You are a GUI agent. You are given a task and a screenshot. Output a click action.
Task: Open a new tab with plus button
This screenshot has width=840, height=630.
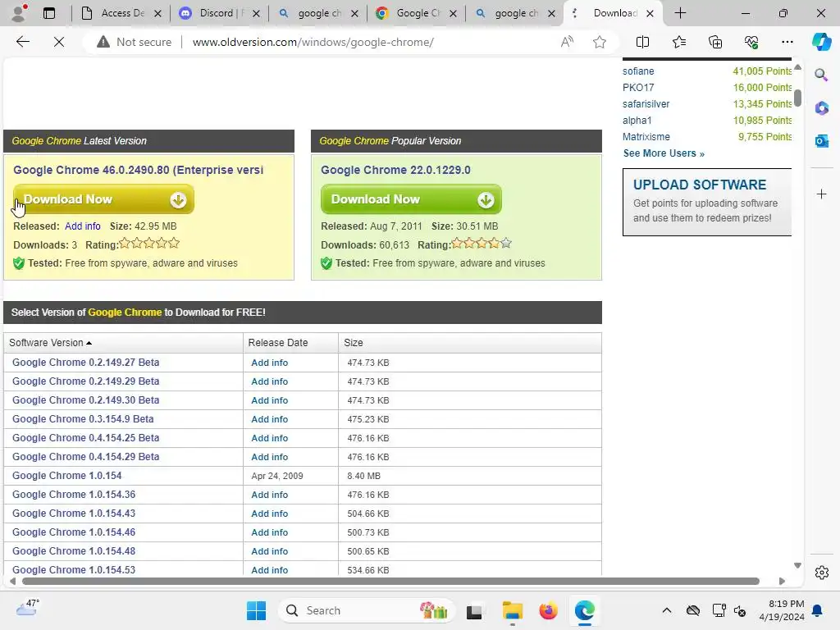pyautogui.click(x=680, y=13)
